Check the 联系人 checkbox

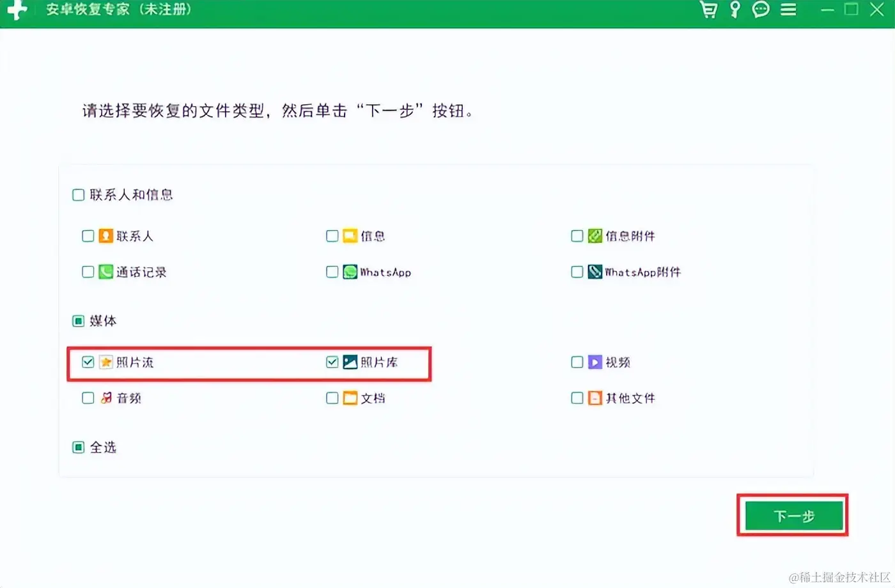pos(88,236)
